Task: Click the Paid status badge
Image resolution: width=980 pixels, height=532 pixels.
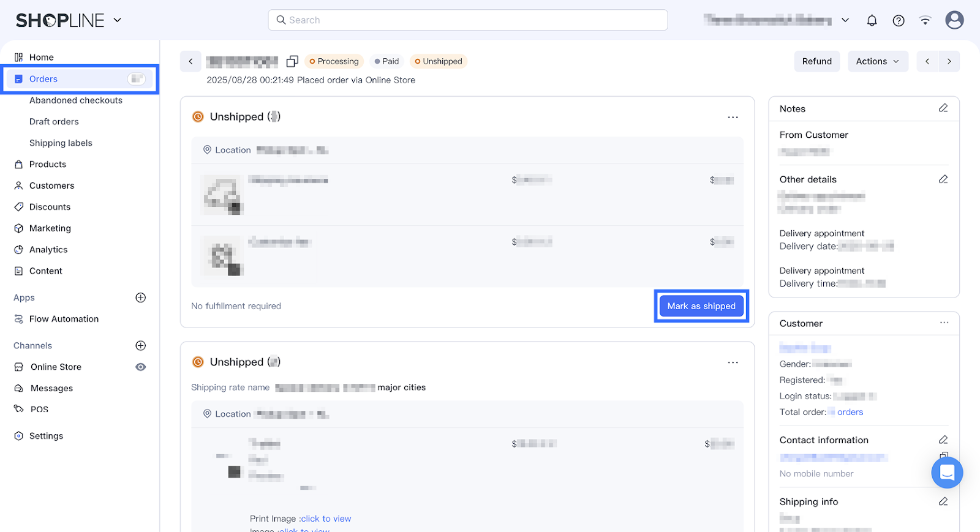Action: tap(386, 61)
